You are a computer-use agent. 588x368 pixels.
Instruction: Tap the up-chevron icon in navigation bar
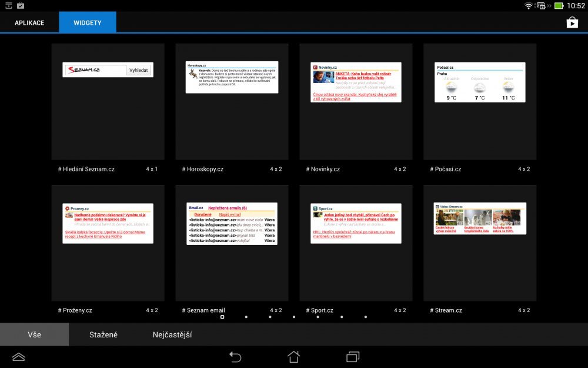pyautogui.click(x=19, y=356)
